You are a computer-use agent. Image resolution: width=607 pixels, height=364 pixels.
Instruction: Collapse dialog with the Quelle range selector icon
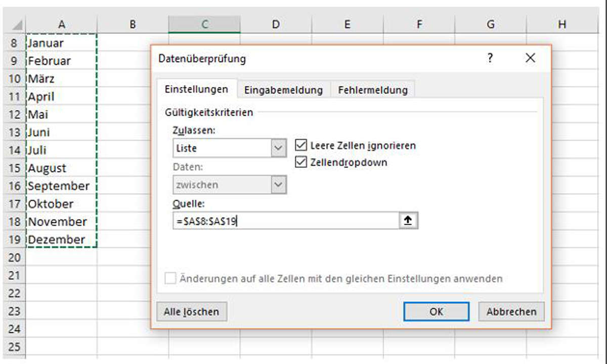click(409, 221)
